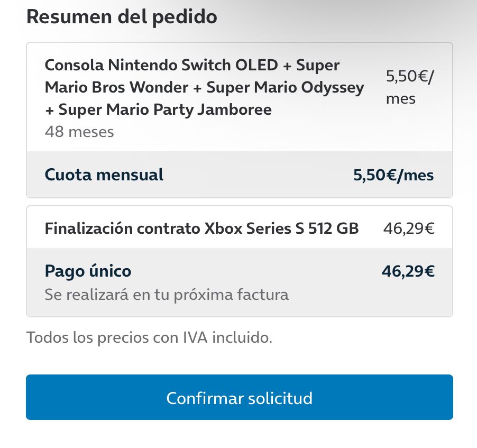Select the Consola Nintendo Switch OLED text
Viewport: 477px width, 448px height.
[x=161, y=65]
